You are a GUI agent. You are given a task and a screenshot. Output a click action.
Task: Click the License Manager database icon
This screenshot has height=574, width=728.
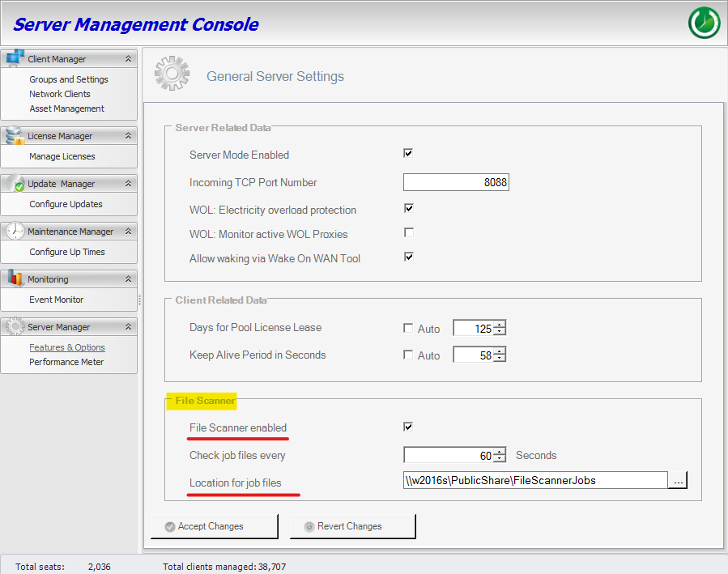click(15, 135)
